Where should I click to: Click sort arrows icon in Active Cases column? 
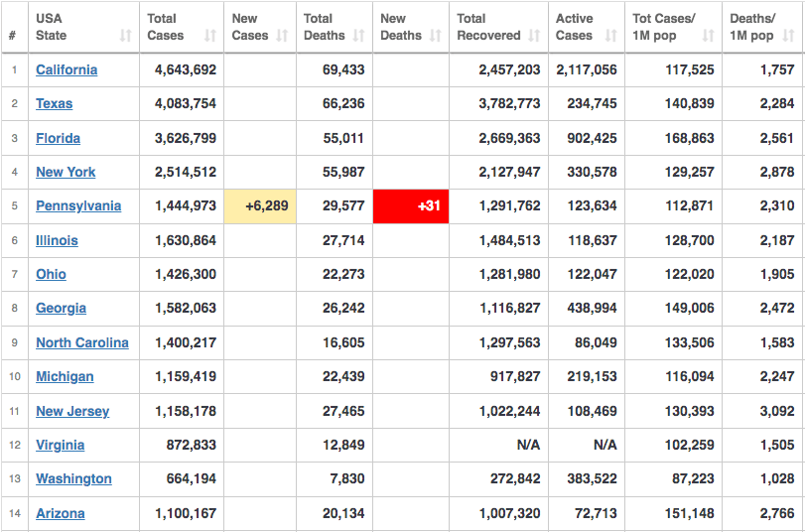coord(609,36)
